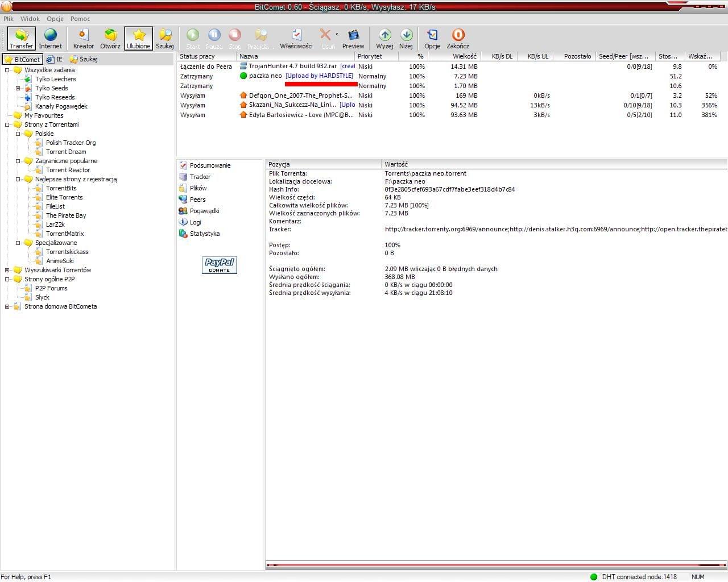Select the paczka neo torrent row
728x582 pixels.
coord(448,76)
